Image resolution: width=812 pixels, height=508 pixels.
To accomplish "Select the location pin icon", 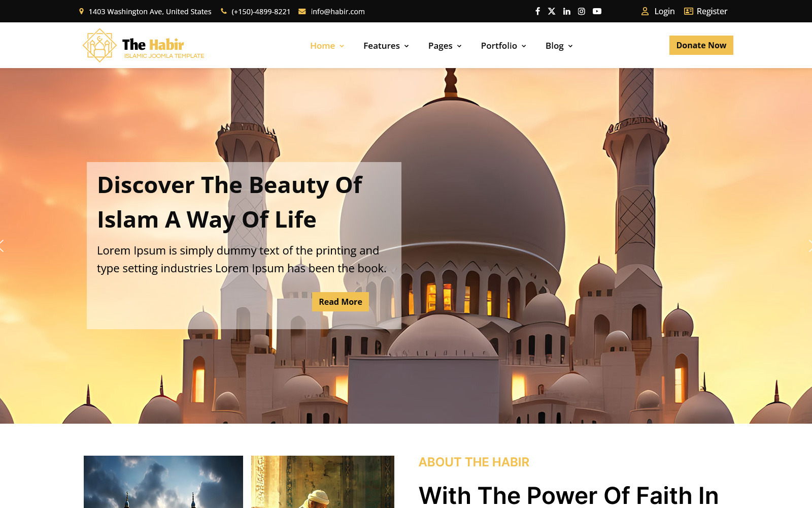I will (x=81, y=11).
